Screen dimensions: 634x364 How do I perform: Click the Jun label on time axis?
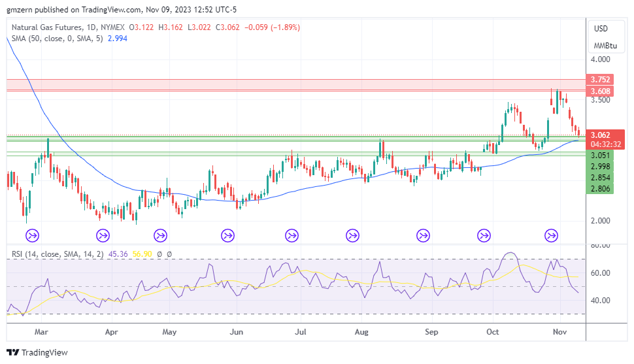point(236,332)
